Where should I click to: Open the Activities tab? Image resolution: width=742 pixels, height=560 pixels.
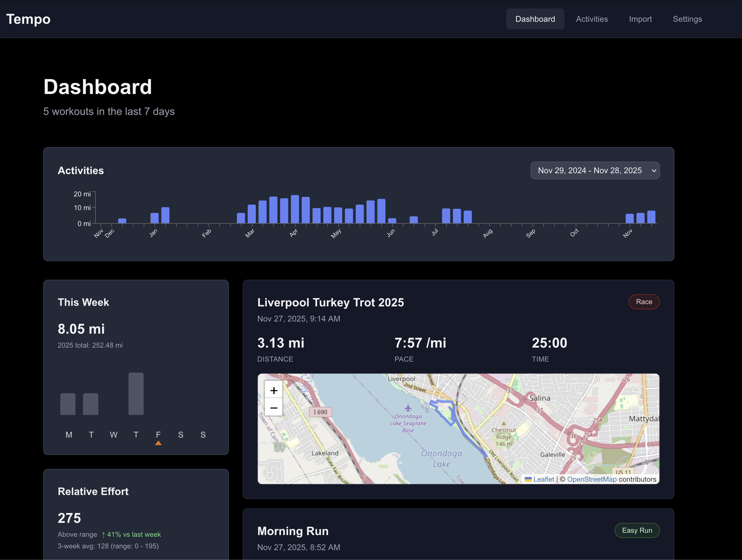(x=592, y=19)
